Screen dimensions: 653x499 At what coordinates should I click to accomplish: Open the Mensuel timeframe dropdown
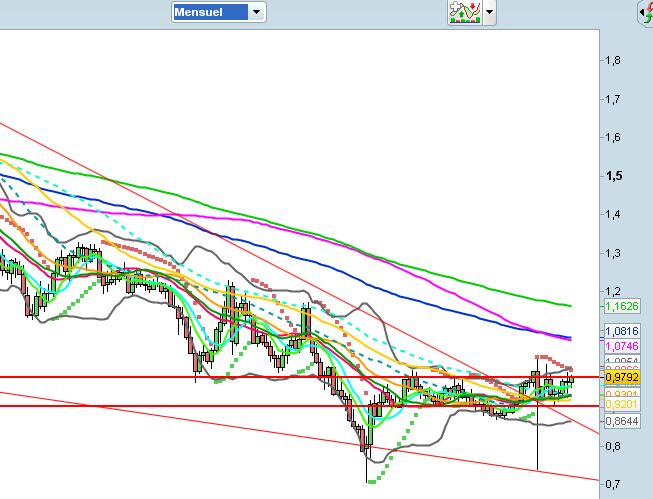click(x=219, y=12)
